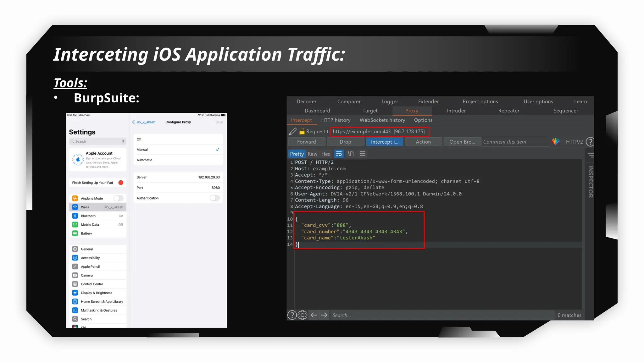The image size is (644, 362).
Task: Click the Home Screen & App Library icon
Action: (x=75, y=302)
